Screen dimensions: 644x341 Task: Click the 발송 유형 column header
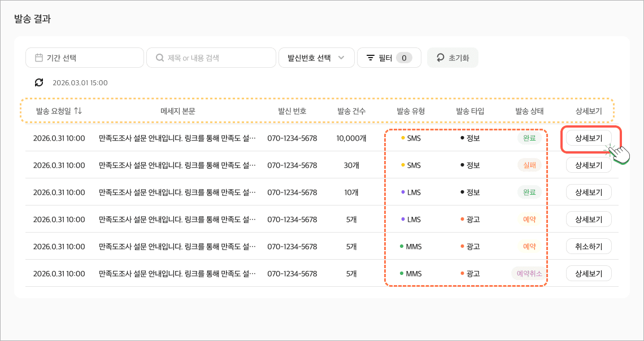click(x=410, y=111)
